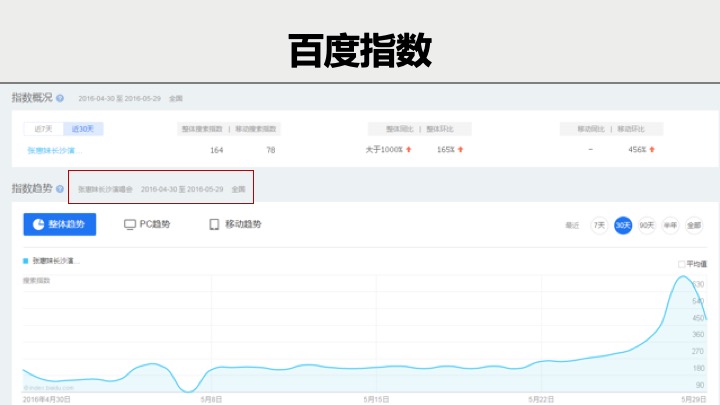
Task: Click the 整体同比 header label
Action: [x=399, y=129]
